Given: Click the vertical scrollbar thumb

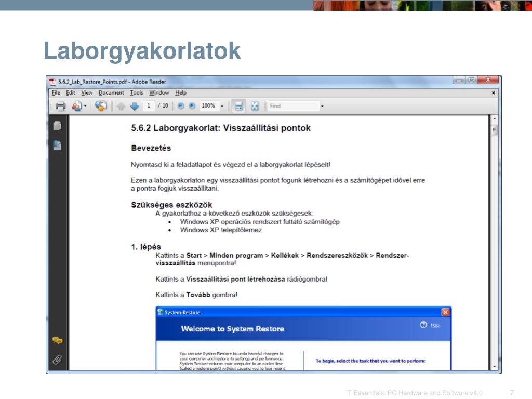Looking at the screenshot, I should tap(495, 129).
